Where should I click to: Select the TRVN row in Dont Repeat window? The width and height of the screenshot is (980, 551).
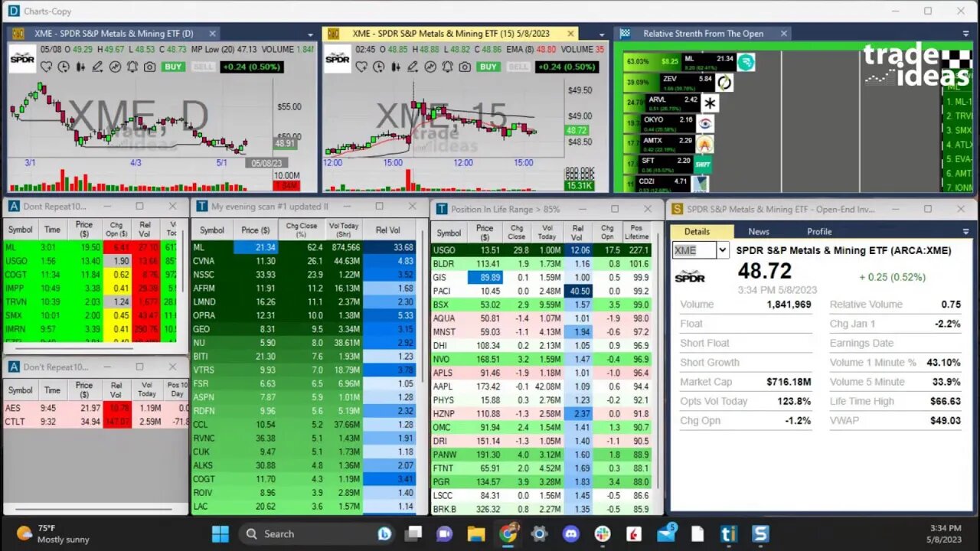click(90, 302)
